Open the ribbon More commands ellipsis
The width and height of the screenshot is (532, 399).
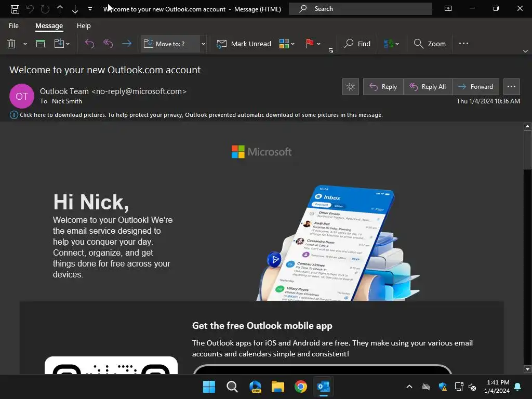[x=463, y=44]
